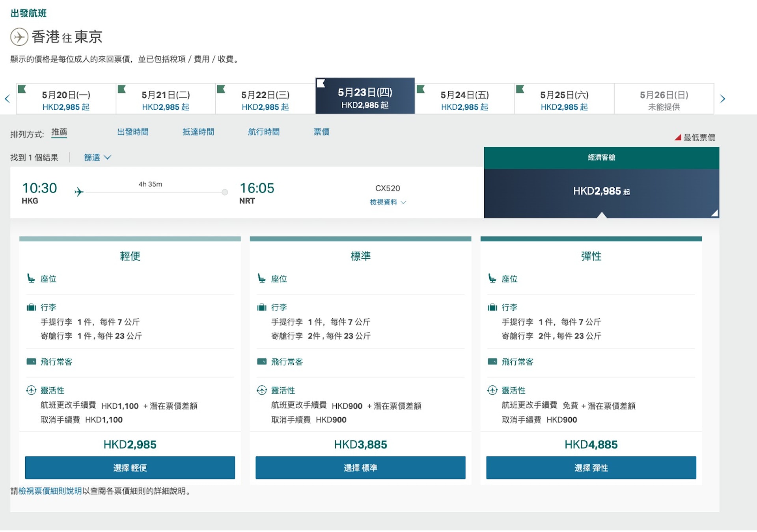
Task: Click the airplane icon beside 香港往東京
Action: (19, 37)
